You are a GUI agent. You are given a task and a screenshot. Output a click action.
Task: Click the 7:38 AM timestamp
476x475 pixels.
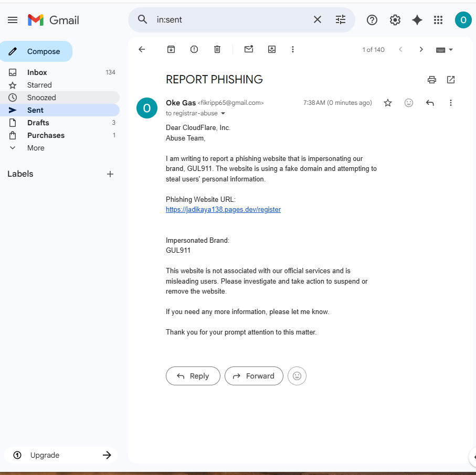click(337, 103)
